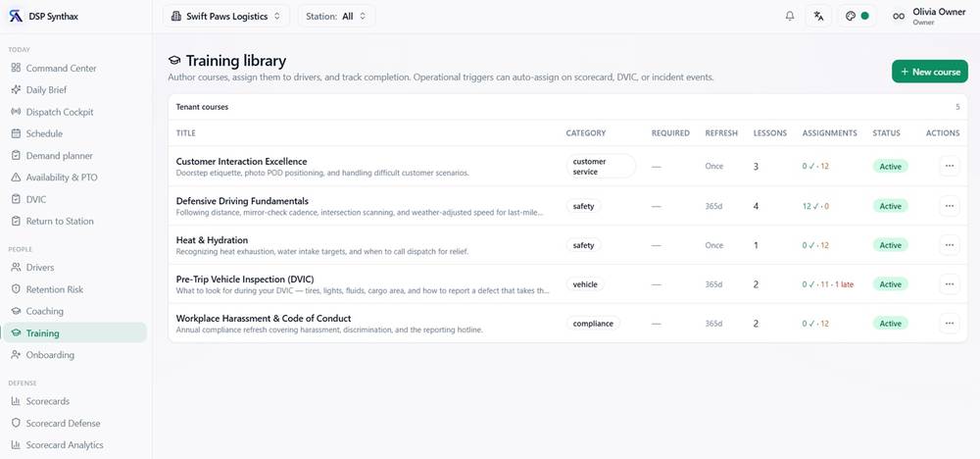Click the DSP Synthax logo icon
This screenshot has height=459, width=980.
(16, 17)
